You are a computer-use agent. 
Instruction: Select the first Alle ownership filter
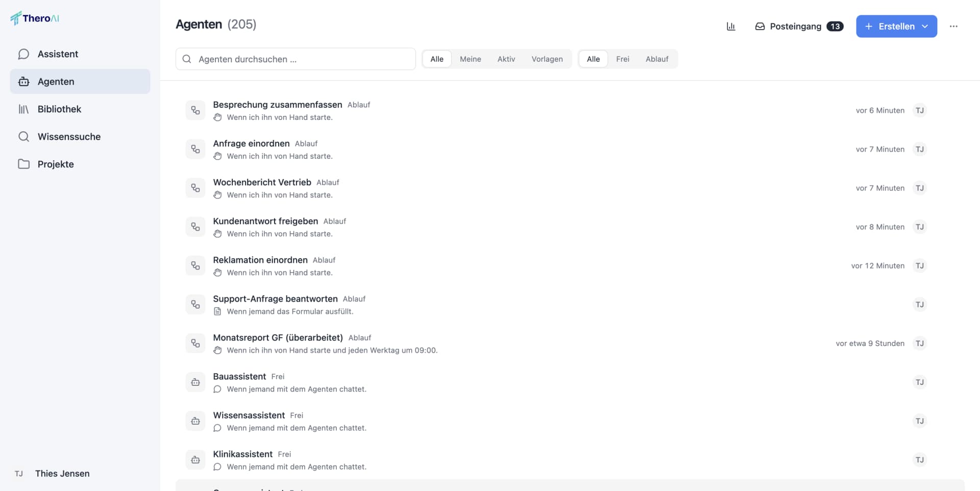pos(437,59)
